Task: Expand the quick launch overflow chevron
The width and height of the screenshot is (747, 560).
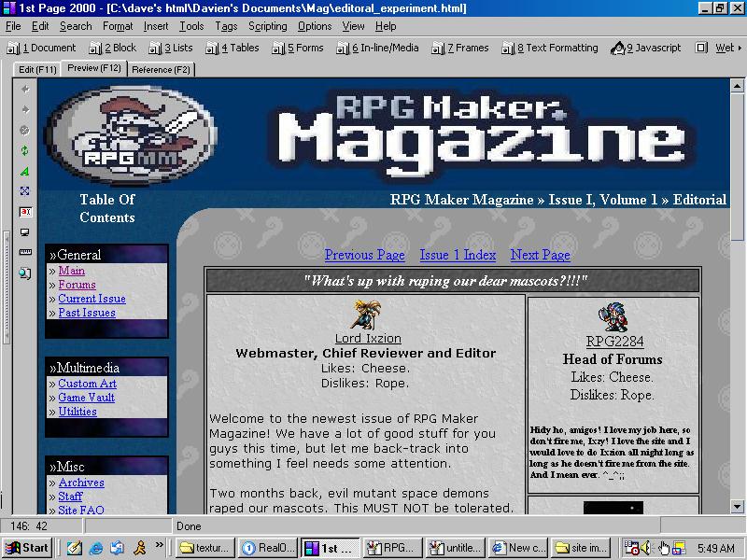Action: point(159,544)
